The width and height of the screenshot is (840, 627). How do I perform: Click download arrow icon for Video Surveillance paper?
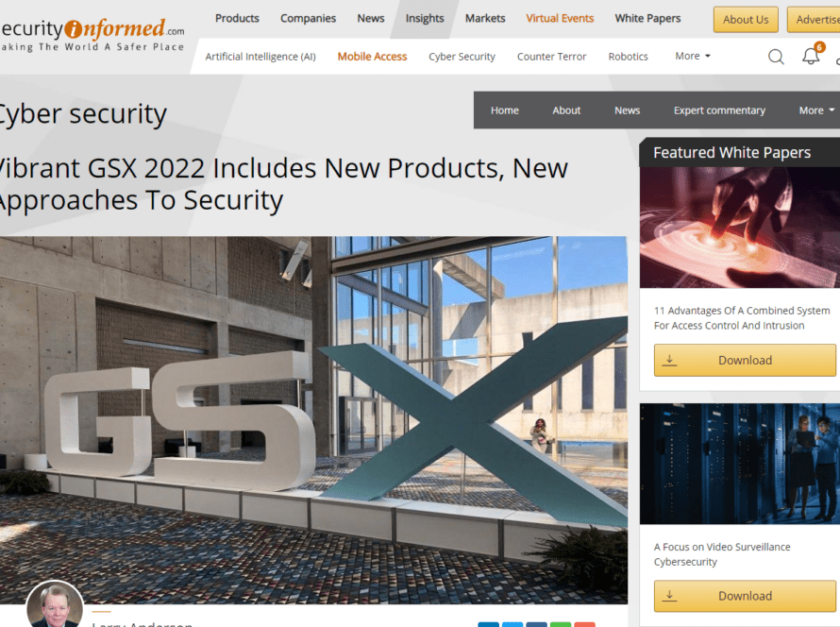click(669, 596)
